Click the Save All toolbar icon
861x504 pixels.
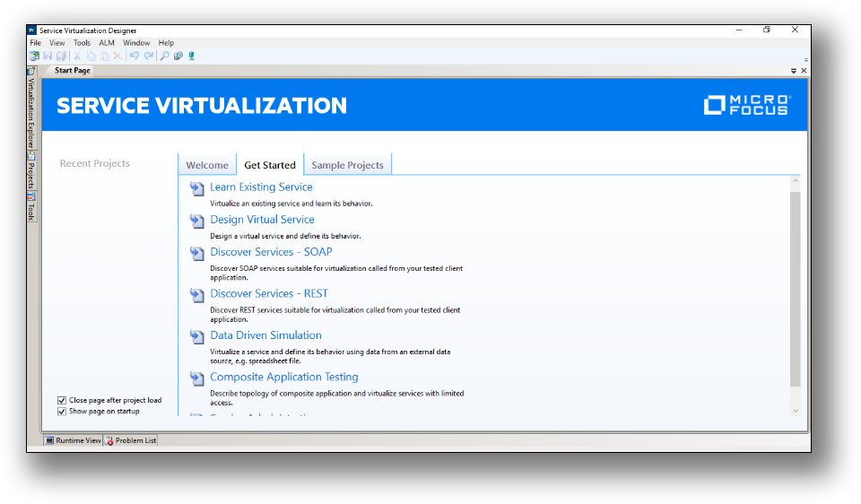coord(61,56)
